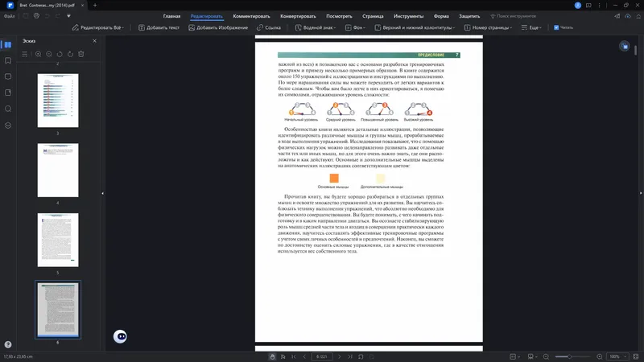
Task: Go to the last page
Action: click(x=350, y=356)
